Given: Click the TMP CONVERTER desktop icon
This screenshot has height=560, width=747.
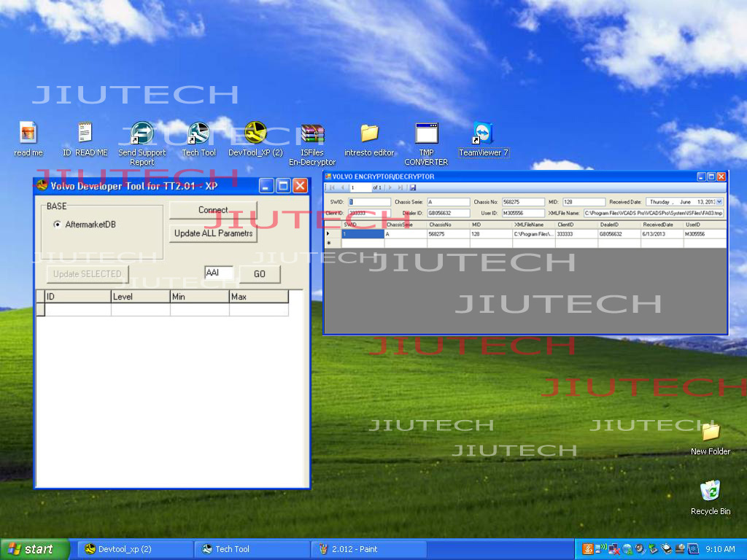Looking at the screenshot, I should [x=426, y=135].
